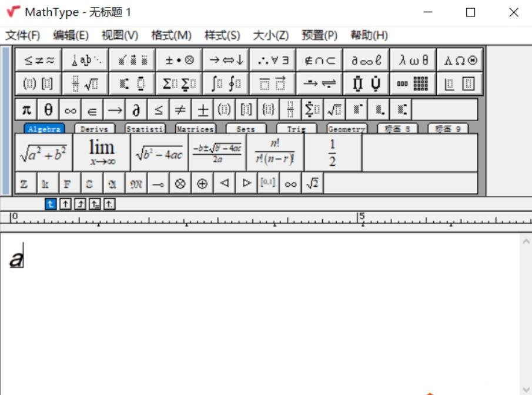Viewport: 532px width, 395px height.
Task: Insert the fraction 1/2 template
Action: pos(332,150)
